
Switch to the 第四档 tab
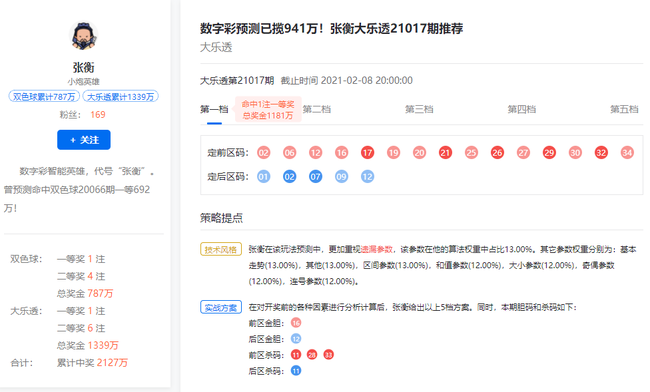tap(522, 109)
